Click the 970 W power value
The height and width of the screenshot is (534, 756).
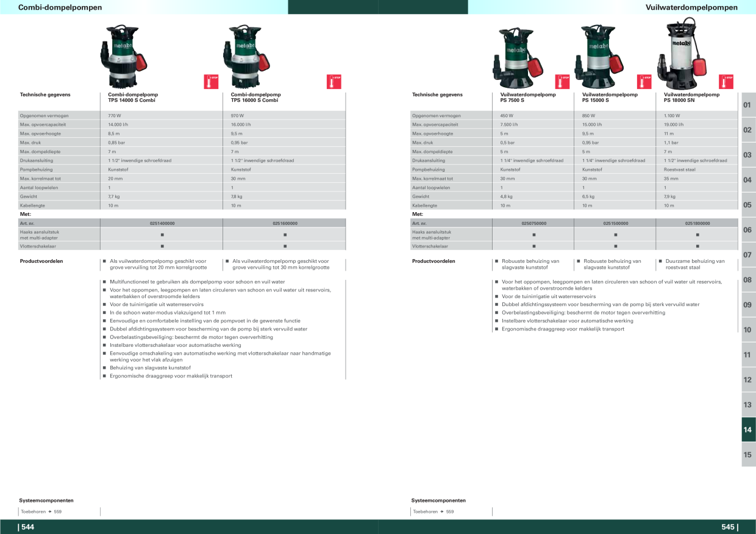point(238,116)
